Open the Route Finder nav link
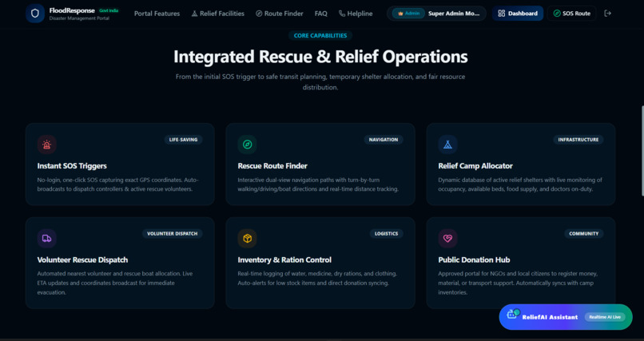This screenshot has height=341, width=644. (x=280, y=14)
